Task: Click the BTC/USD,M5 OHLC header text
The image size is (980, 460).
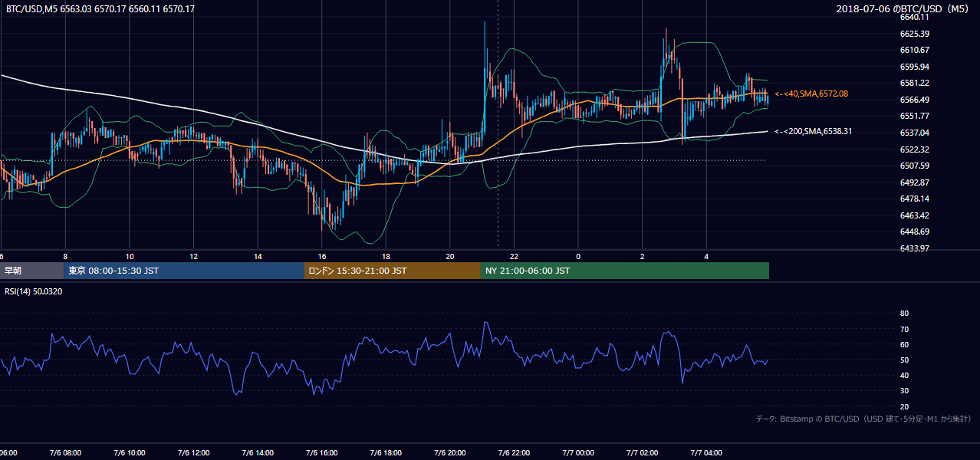Action: 100,9
